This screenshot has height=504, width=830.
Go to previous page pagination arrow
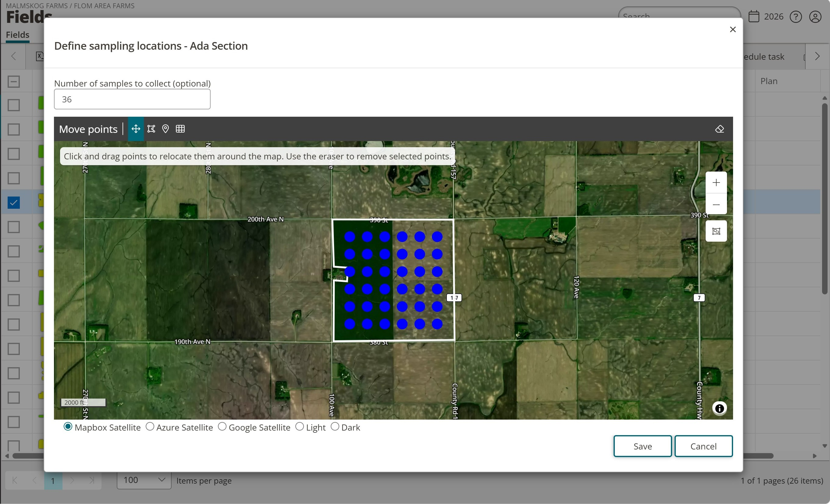[x=34, y=480]
